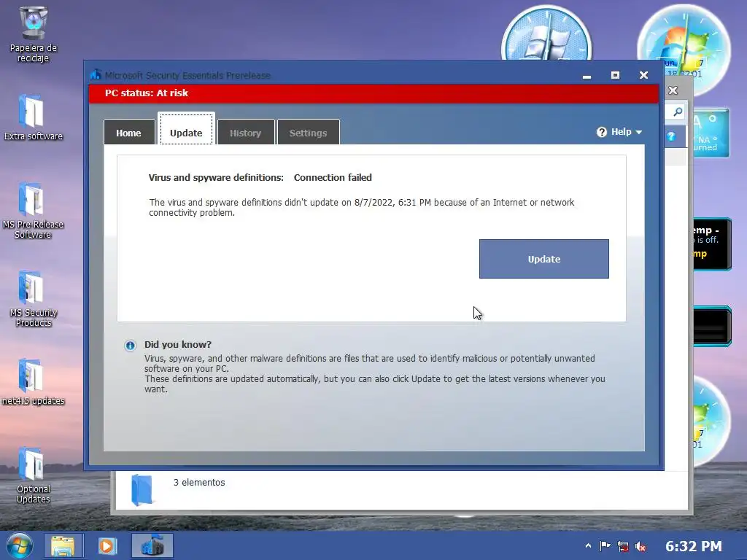Click the weather gadget on the desktop

711,133
